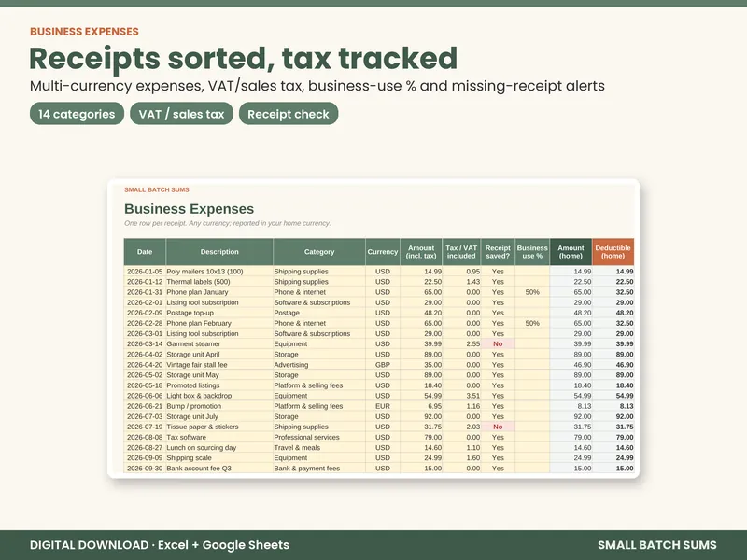The height and width of the screenshot is (560, 747).
Task: Click the 'Garment steamer' description cell
Action: click(x=219, y=343)
